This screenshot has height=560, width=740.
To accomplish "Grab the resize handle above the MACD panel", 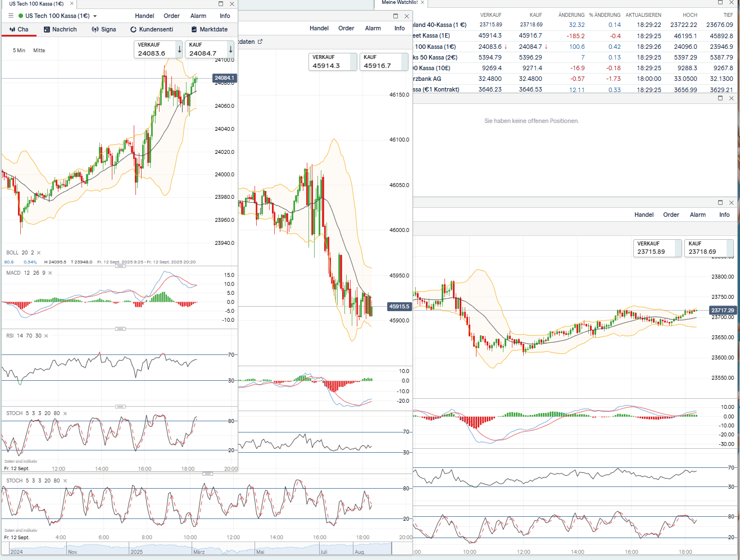I will pyautogui.click(x=120, y=266).
